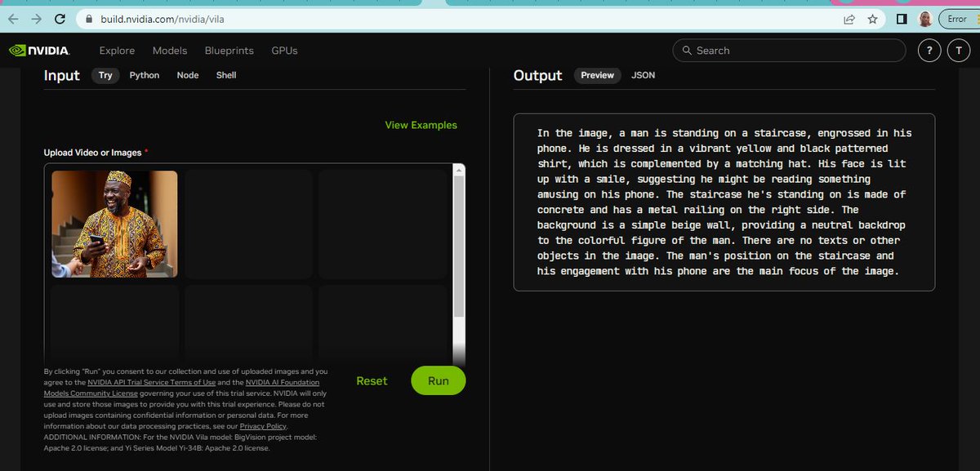Image resolution: width=980 pixels, height=471 pixels.
Task: Switch to the Node code tab
Action: coord(188,75)
